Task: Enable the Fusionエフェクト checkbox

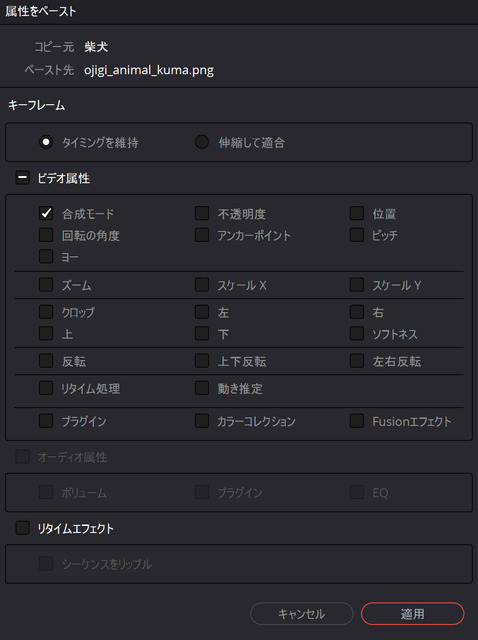Action: coord(357,421)
